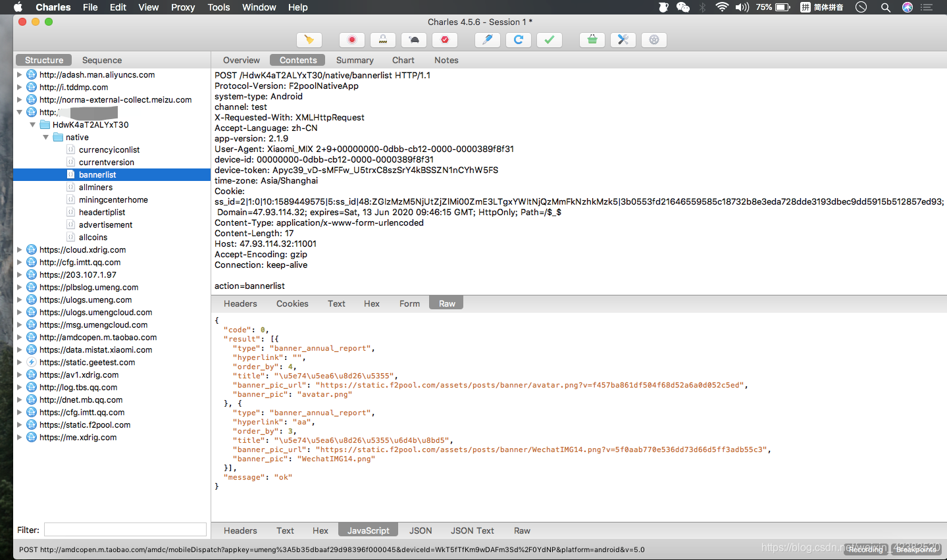Image resolution: width=947 pixels, height=560 pixels.
Task: Open the Chart tab
Action: click(x=403, y=60)
